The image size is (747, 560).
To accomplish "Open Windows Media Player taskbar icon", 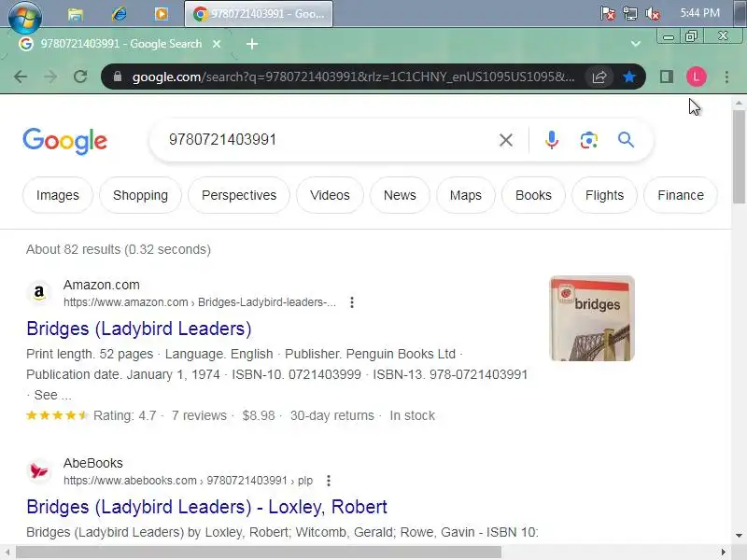I will pos(161,14).
